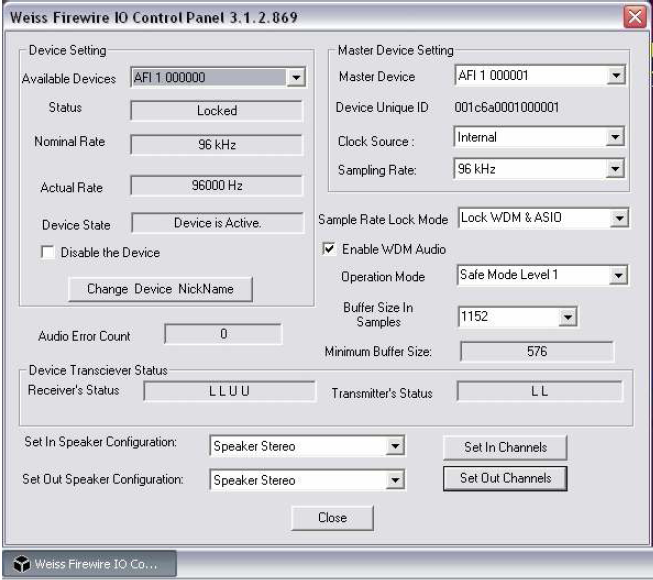653x580 pixels.
Task: Click Change Device NickName button
Action: (x=160, y=289)
